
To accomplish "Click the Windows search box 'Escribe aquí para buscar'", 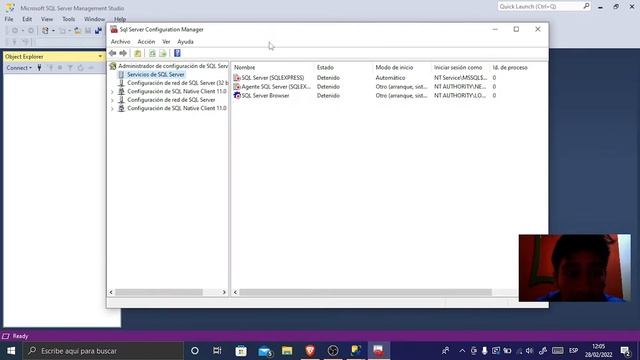I will click(103, 351).
